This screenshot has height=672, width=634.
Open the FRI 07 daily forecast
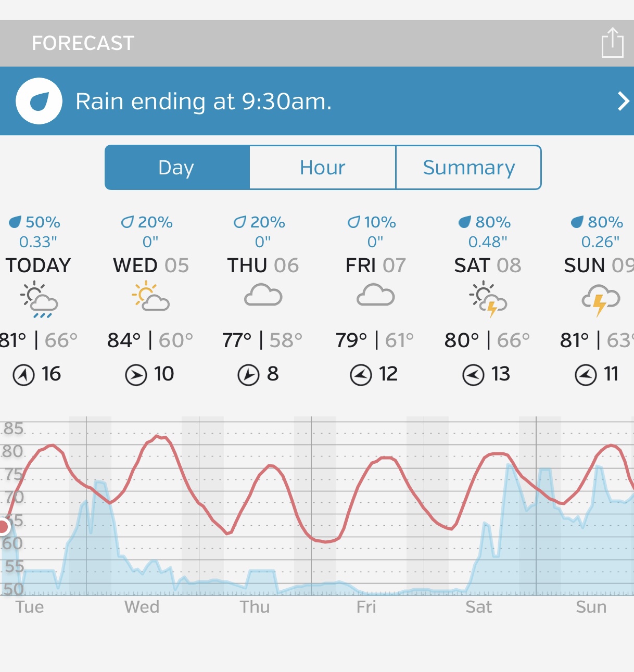(375, 265)
